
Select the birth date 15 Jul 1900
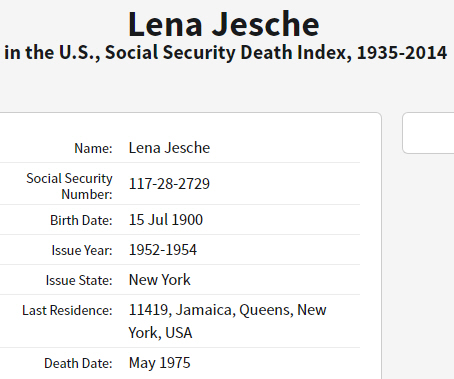[166, 220]
